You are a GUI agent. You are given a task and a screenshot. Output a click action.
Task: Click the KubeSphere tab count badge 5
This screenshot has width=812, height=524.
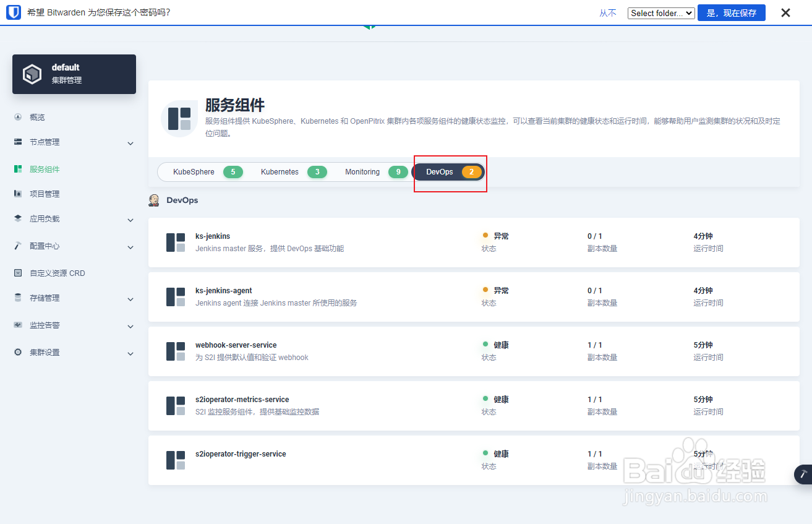233,172
